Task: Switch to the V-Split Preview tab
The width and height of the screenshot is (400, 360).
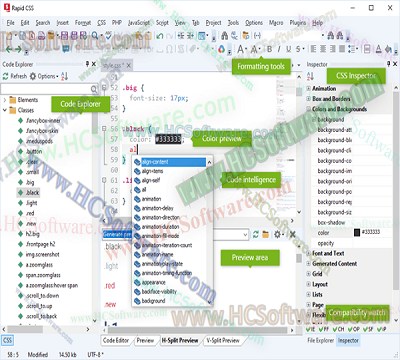Action: tap(223, 340)
